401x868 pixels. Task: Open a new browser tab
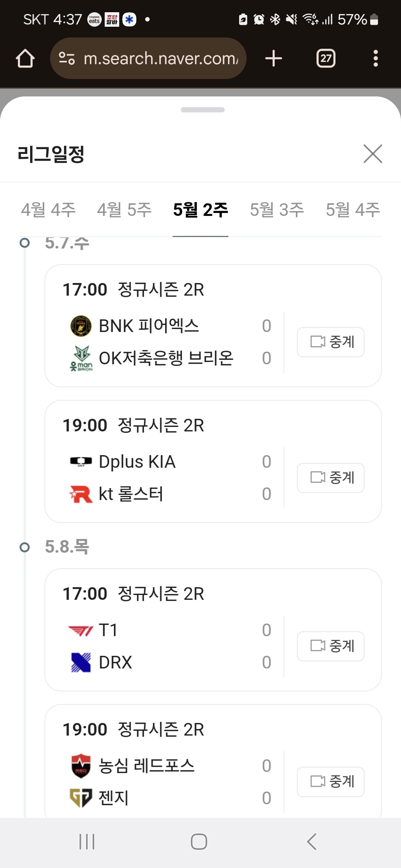274,59
